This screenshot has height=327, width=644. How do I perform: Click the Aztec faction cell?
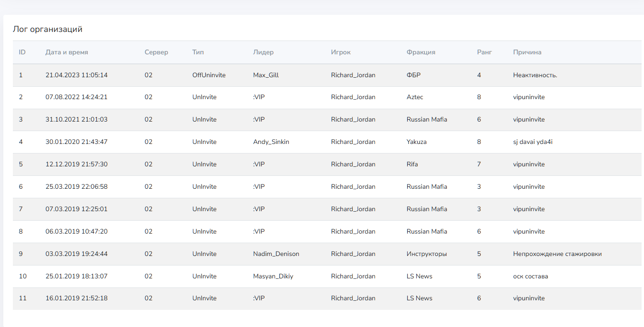[x=414, y=97]
